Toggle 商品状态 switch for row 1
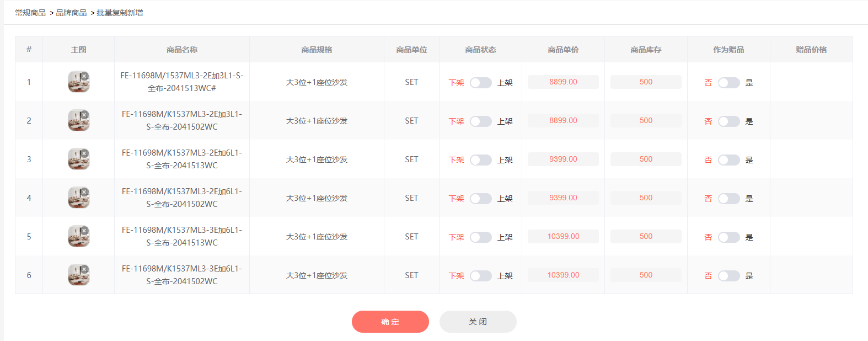This screenshot has height=341, width=868. [x=480, y=83]
